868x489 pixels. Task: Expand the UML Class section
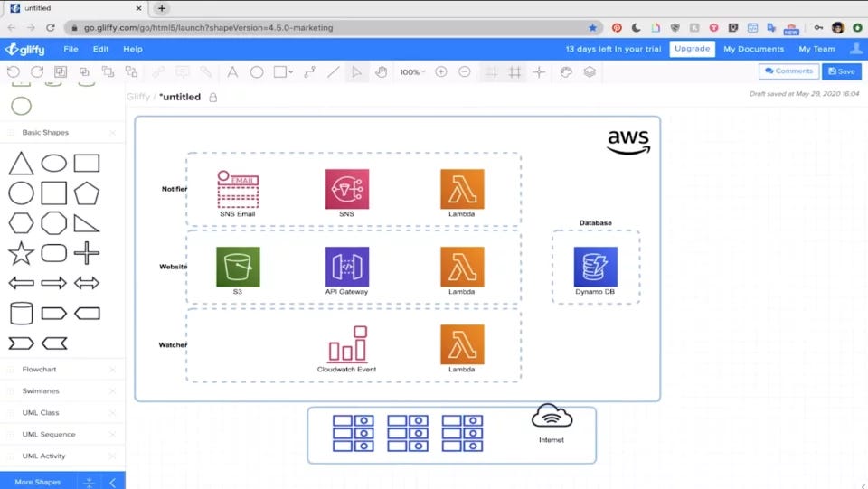coord(41,412)
